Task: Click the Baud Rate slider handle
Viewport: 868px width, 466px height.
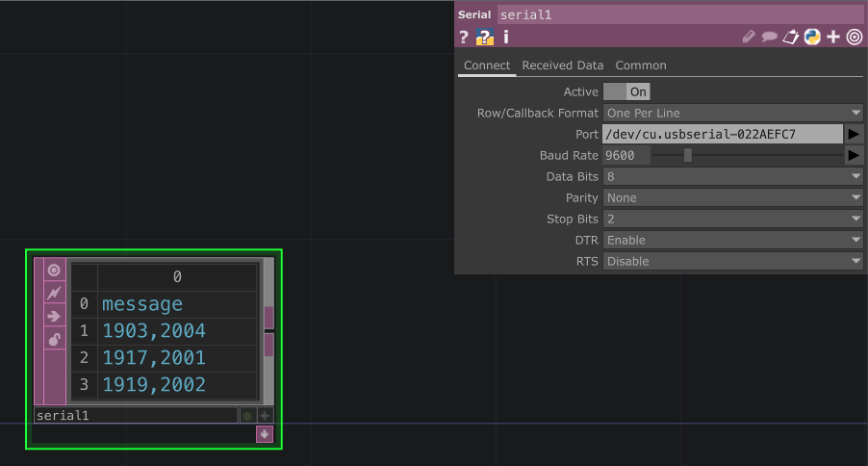Action: coord(688,155)
